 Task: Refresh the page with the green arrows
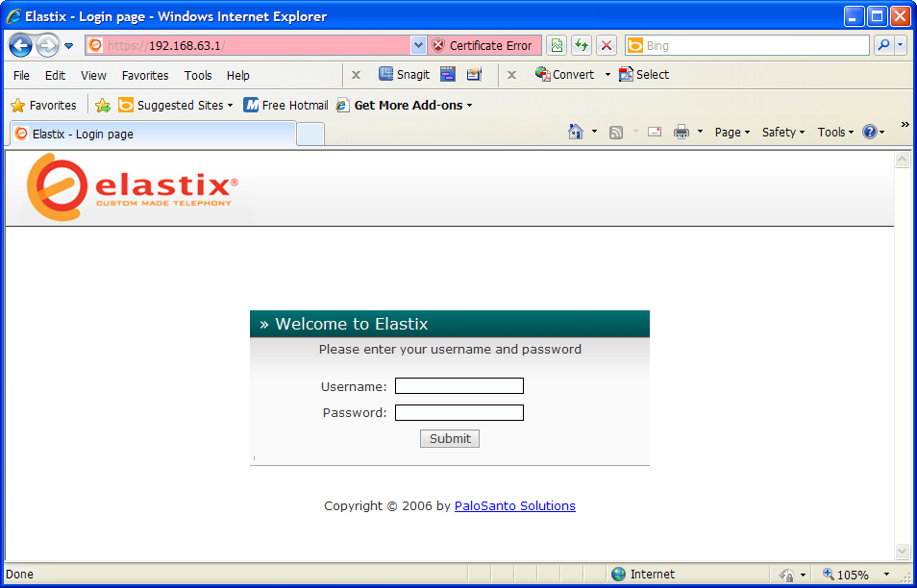pyautogui.click(x=582, y=45)
